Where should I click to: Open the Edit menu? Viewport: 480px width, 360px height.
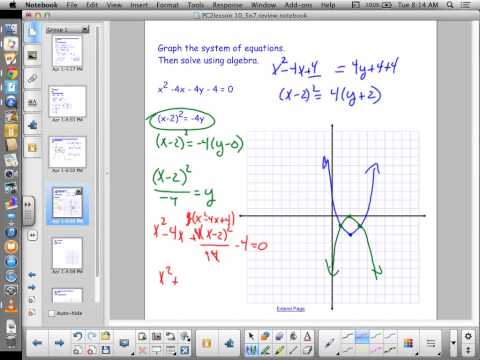tap(92, 5)
